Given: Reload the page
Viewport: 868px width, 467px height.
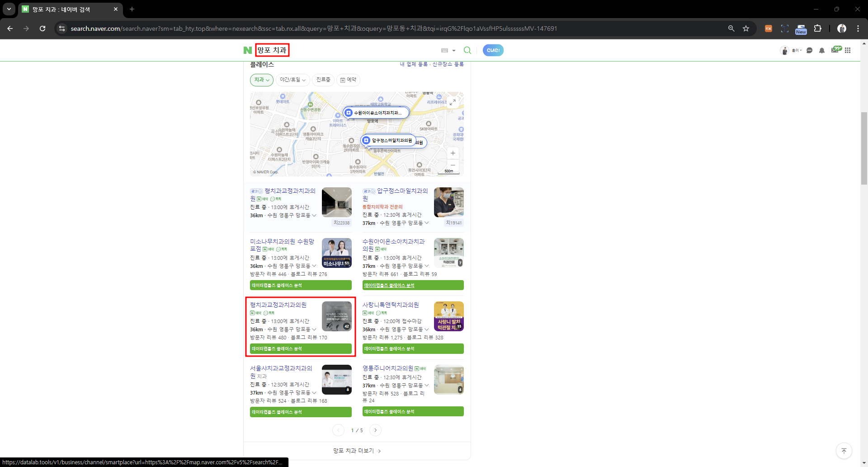Looking at the screenshot, I should coord(42,29).
